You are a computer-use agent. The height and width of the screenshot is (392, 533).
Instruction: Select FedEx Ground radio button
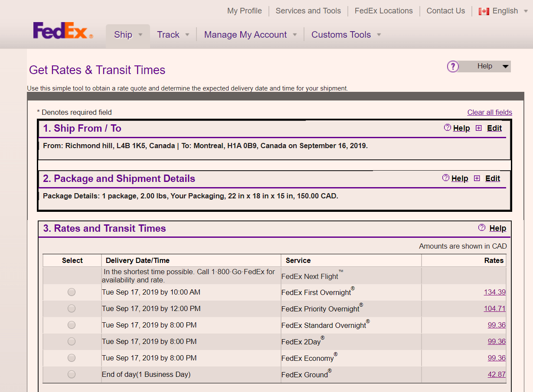click(x=72, y=374)
